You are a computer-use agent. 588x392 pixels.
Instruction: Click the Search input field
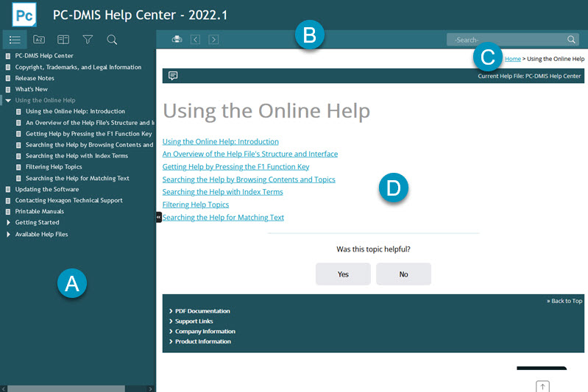(506, 40)
